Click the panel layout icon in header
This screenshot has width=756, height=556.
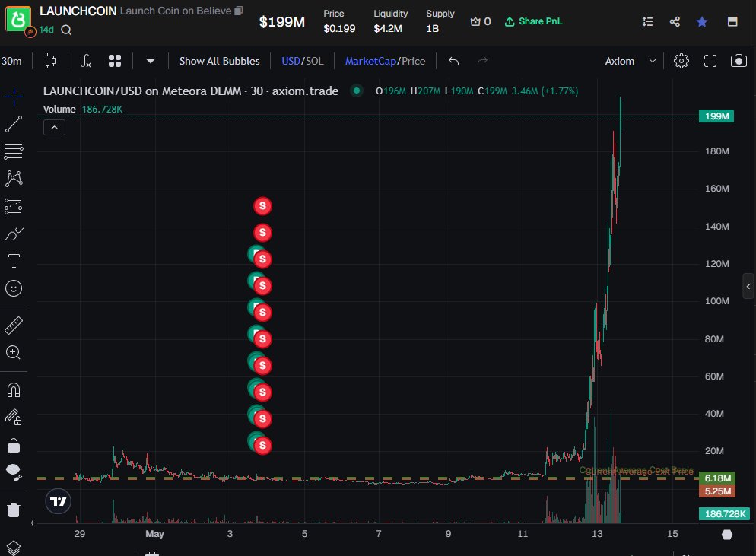732,21
